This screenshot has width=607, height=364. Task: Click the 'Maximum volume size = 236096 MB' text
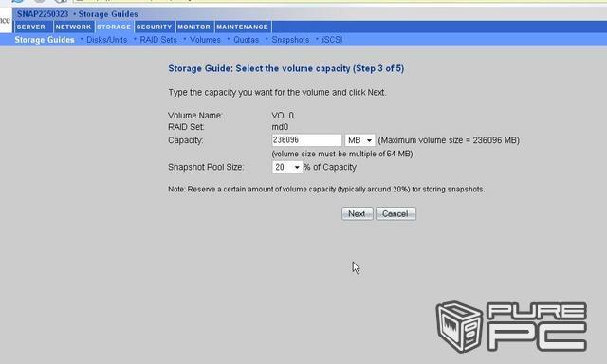pyautogui.click(x=449, y=140)
